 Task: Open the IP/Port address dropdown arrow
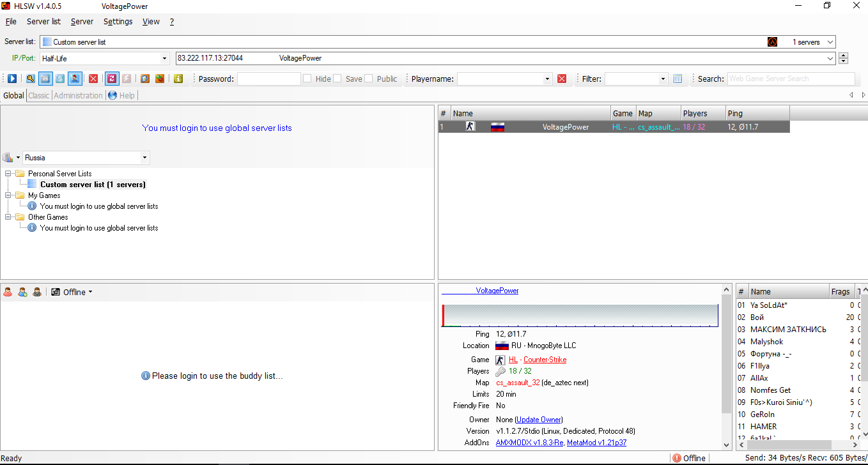coord(830,58)
